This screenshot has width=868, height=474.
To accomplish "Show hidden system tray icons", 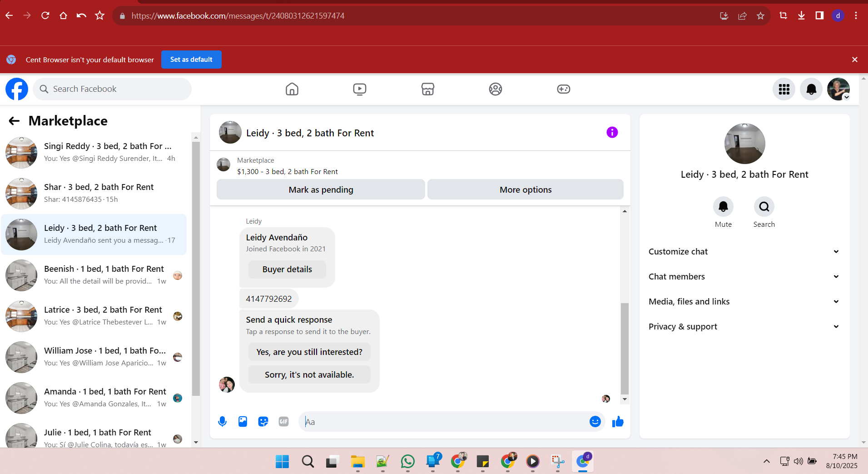I will [767, 462].
